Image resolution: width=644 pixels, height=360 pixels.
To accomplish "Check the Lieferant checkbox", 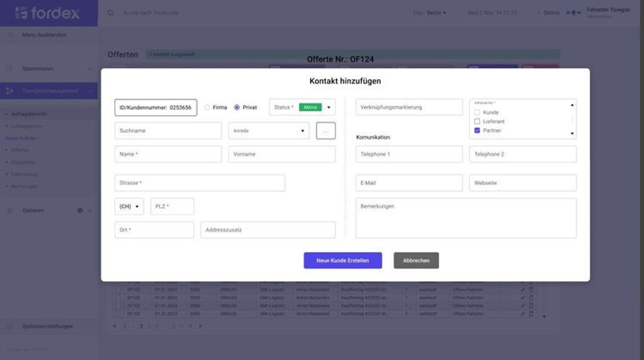I will pos(477,121).
